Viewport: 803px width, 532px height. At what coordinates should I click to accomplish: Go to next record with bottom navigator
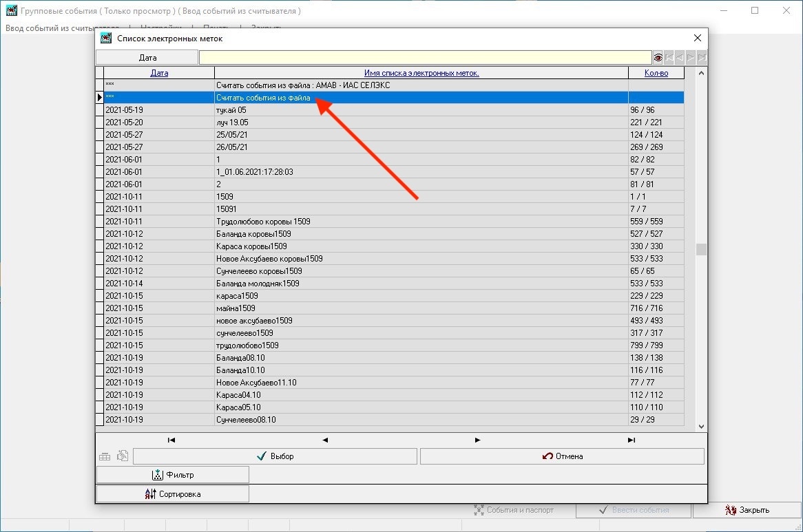[477, 440]
